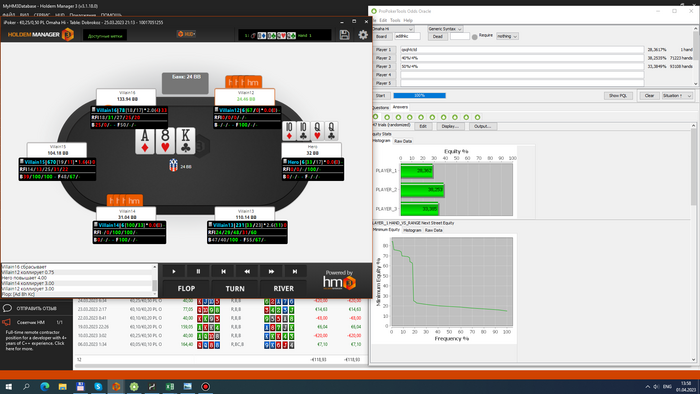Jump to the FLOP street
The height and width of the screenshot is (394, 700).
[x=186, y=289]
